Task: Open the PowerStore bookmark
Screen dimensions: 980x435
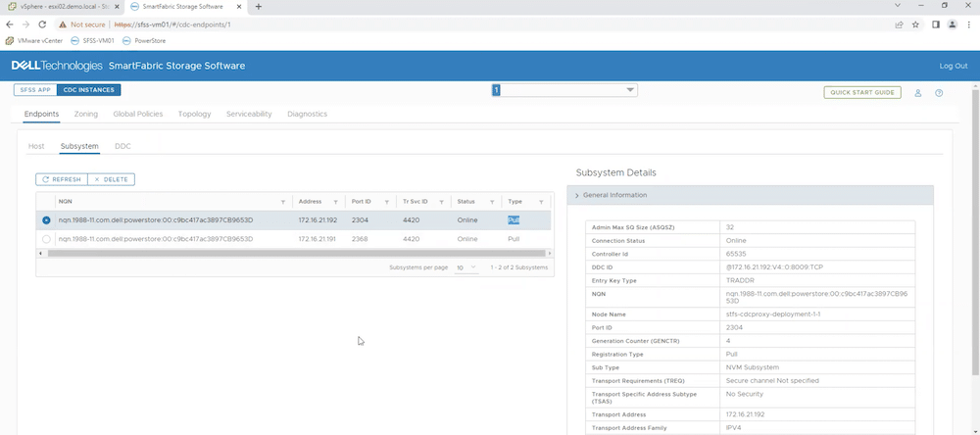Action: pos(144,40)
